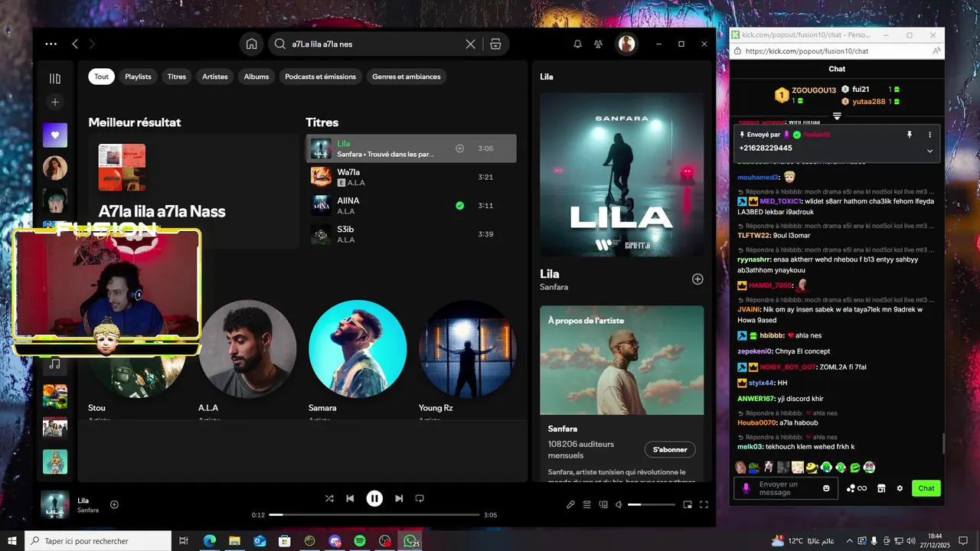Open the Browse icon in search bar
Screen dimensions: 980x551
(495, 44)
